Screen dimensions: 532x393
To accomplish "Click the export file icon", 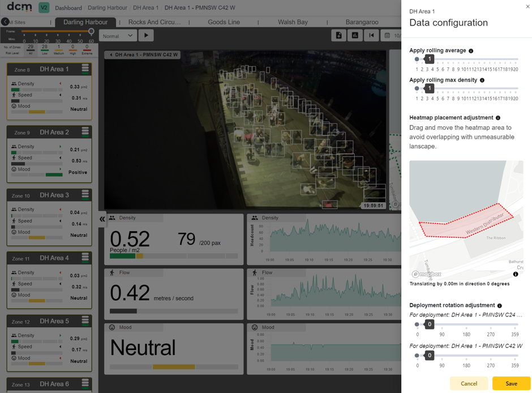I will point(338,35).
